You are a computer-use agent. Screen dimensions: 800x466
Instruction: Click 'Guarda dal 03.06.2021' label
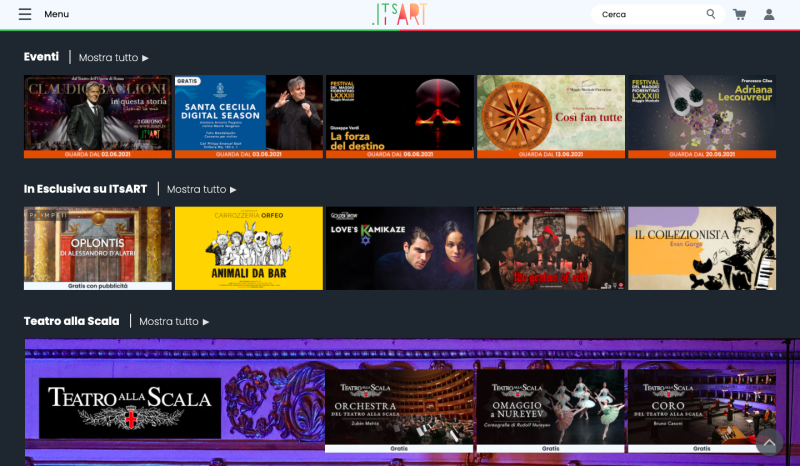[x=248, y=154]
